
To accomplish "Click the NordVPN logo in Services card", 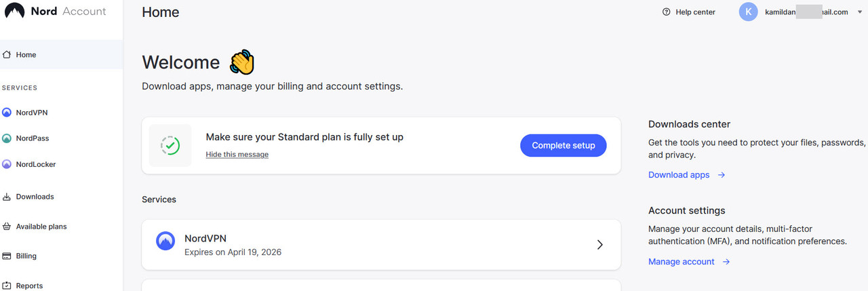I will (x=165, y=241).
